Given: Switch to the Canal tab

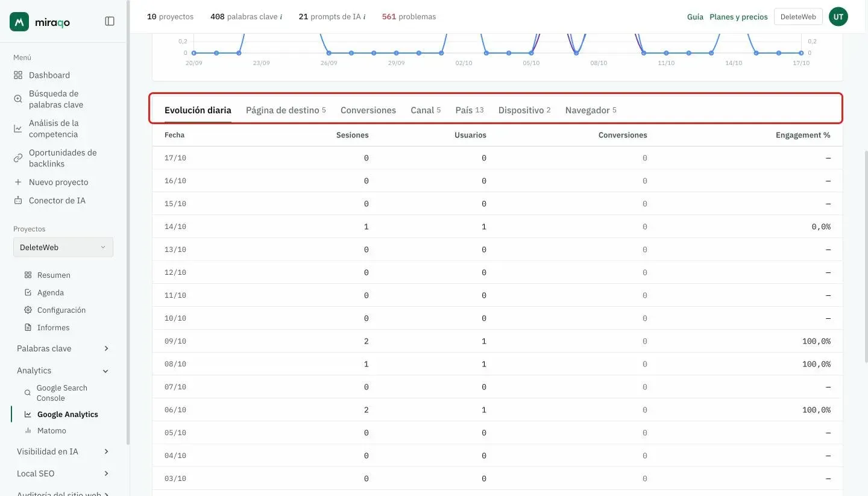Looking at the screenshot, I should pyautogui.click(x=426, y=110).
